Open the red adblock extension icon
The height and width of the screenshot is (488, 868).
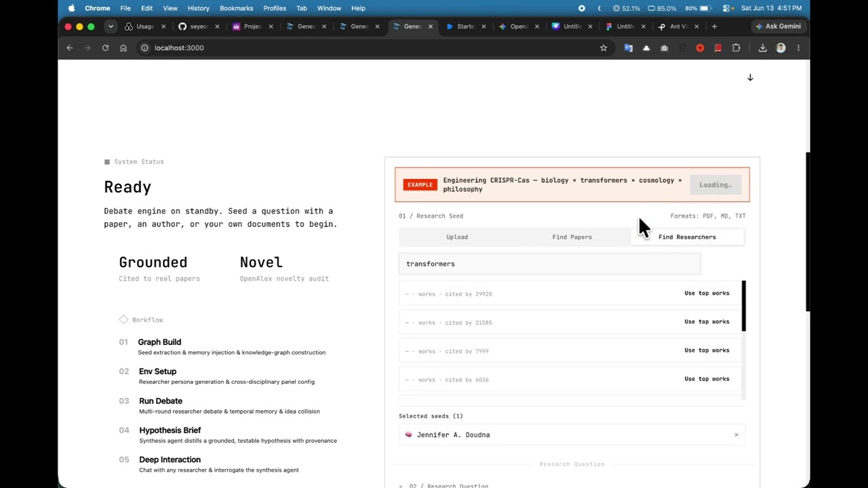pyautogui.click(x=700, y=48)
